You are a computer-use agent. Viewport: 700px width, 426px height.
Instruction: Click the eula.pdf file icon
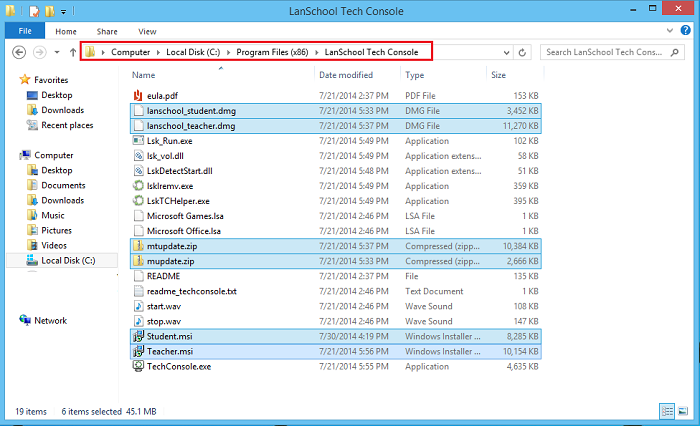click(x=138, y=96)
